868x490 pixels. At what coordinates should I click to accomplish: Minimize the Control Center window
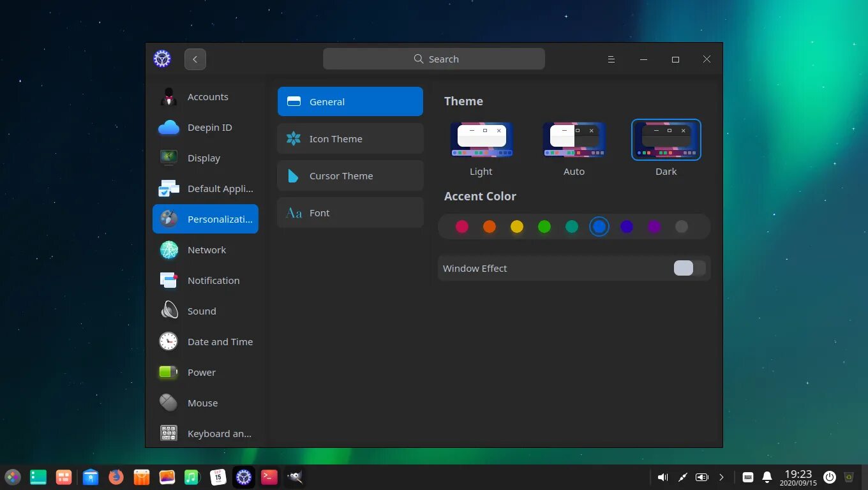click(x=643, y=59)
